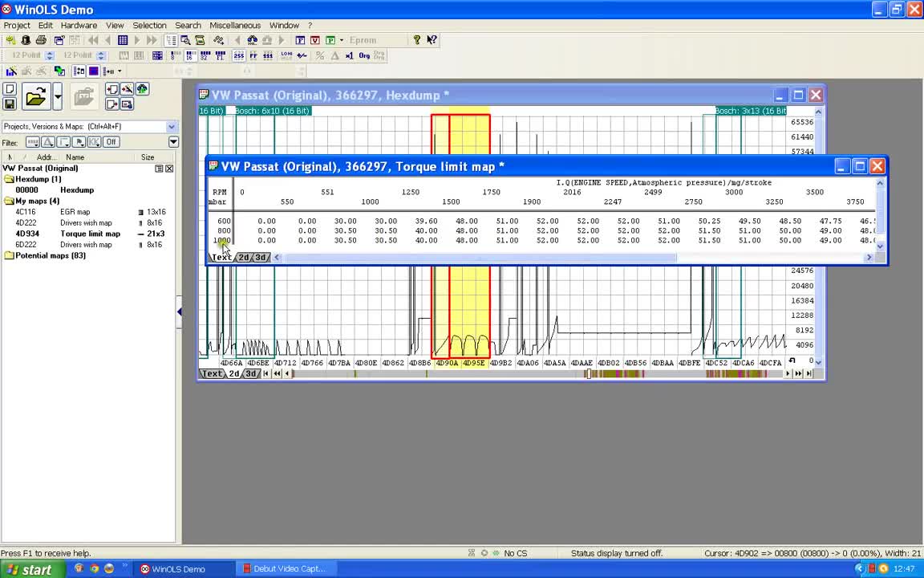
Task: Expand the Potential maps (83) folder
Action: pos(10,255)
